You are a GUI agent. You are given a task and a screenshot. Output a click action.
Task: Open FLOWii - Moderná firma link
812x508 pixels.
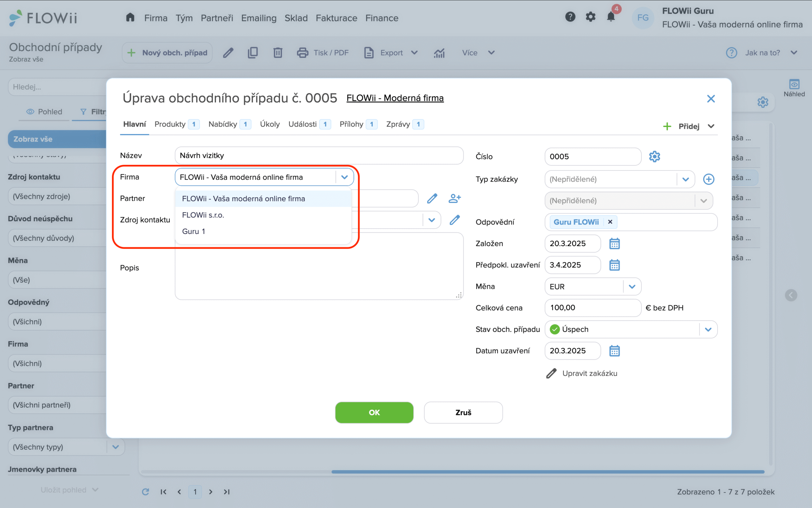[x=395, y=98]
